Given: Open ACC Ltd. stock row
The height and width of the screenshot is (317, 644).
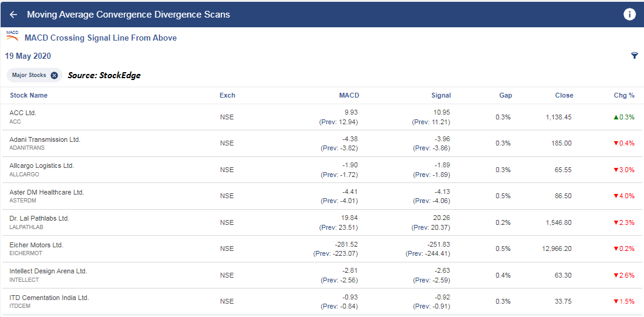Looking at the screenshot, I should pyautogui.click(x=322, y=117).
